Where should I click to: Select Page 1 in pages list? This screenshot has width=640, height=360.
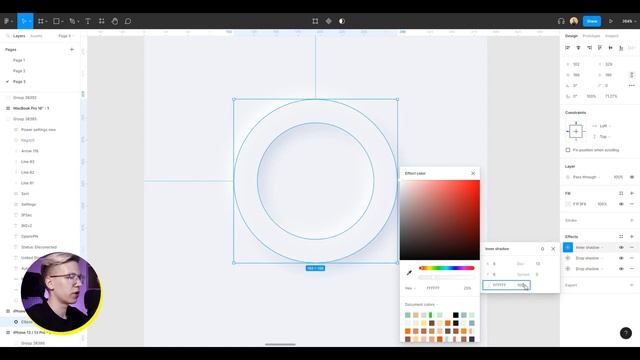pos(19,60)
